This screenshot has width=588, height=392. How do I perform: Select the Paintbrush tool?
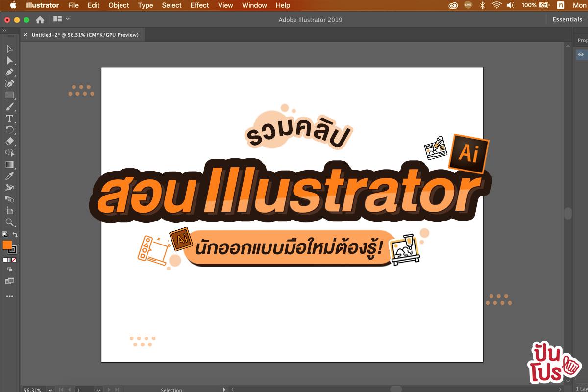[9, 107]
